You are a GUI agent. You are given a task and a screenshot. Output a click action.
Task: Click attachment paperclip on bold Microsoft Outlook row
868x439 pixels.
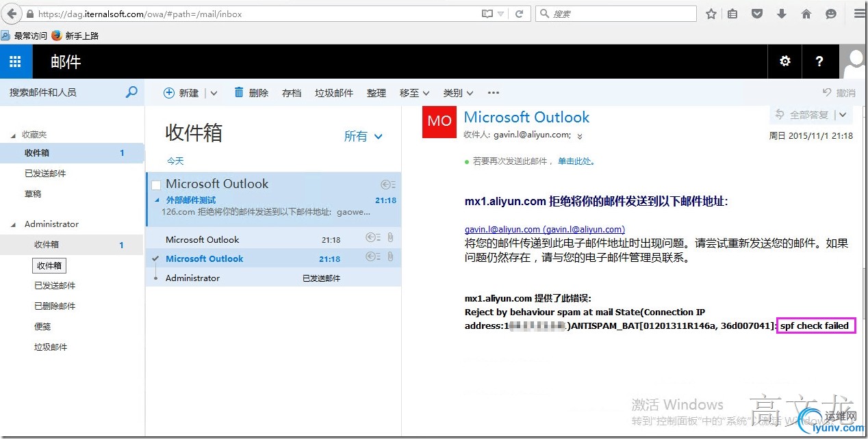click(x=390, y=257)
